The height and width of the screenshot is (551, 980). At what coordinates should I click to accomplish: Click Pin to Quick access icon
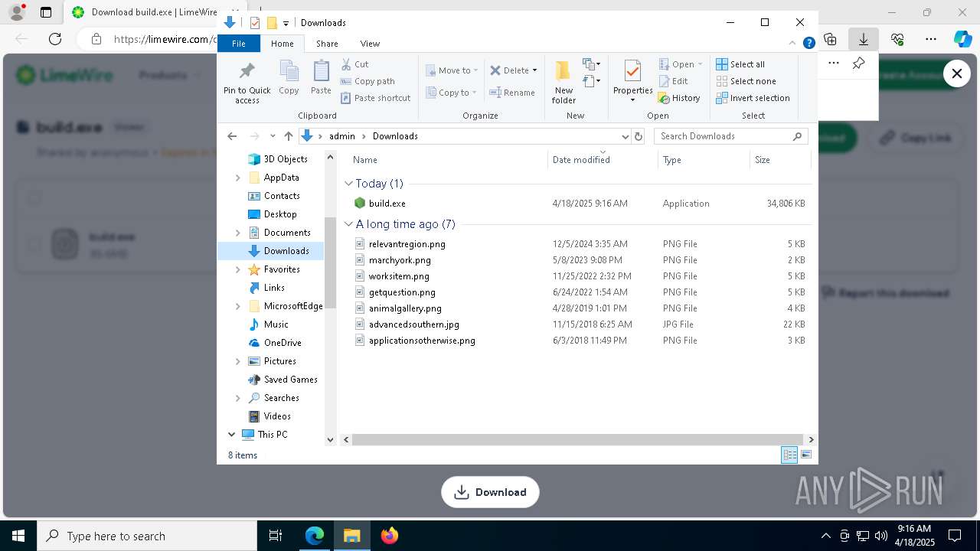pos(247,71)
